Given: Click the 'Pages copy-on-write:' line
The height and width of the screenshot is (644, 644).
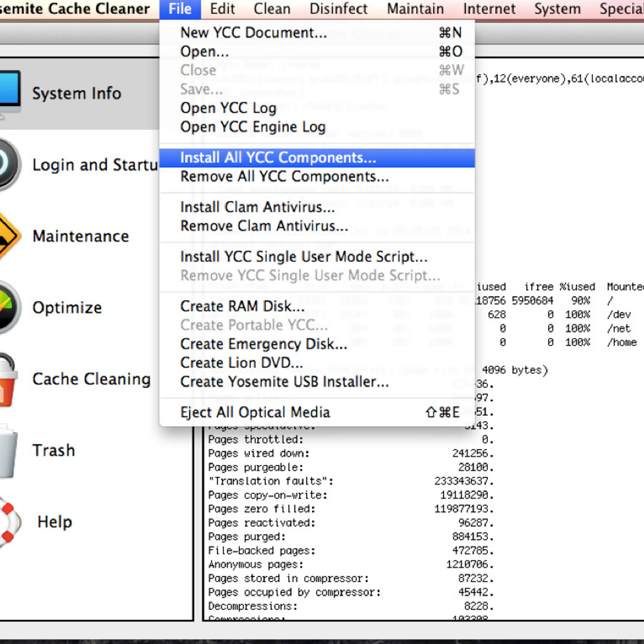Looking at the screenshot, I should click(x=351, y=495).
